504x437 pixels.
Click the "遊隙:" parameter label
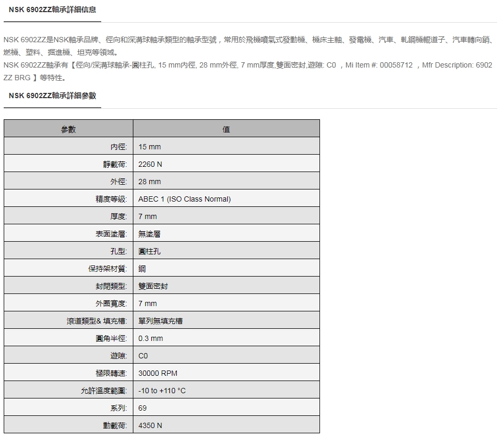(x=119, y=355)
